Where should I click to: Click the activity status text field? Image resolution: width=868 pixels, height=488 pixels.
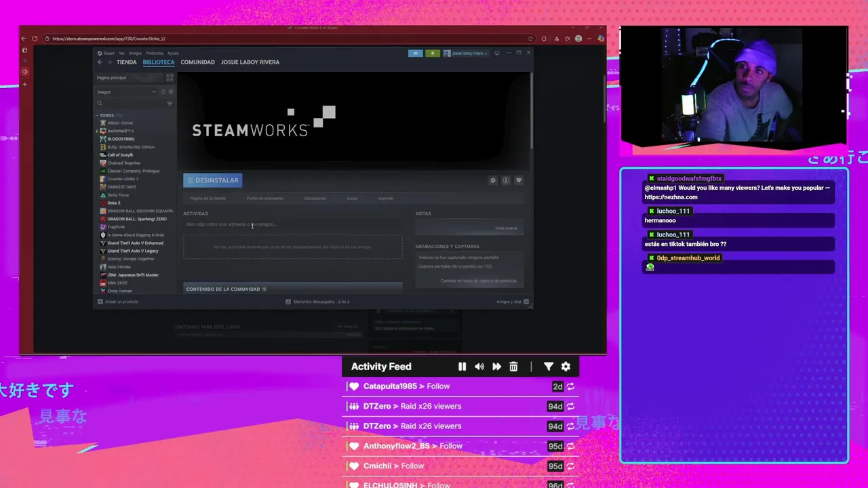pyautogui.click(x=292, y=224)
